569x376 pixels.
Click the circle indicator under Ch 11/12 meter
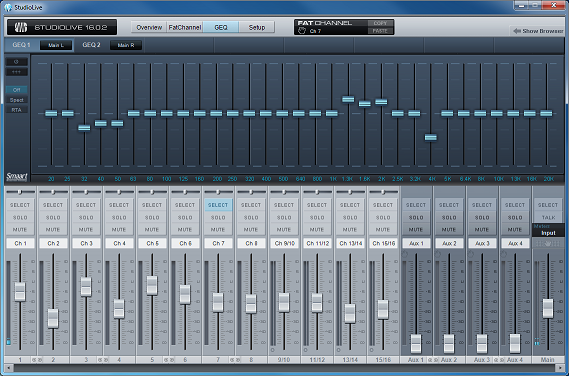tap(306, 350)
